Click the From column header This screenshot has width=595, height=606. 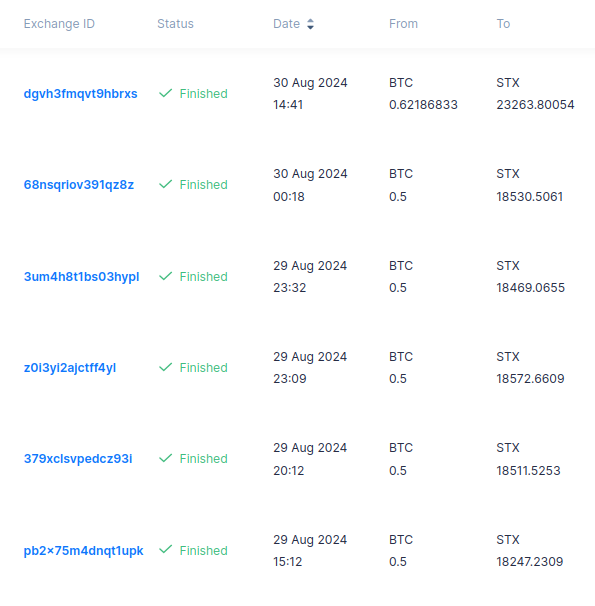click(403, 24)
